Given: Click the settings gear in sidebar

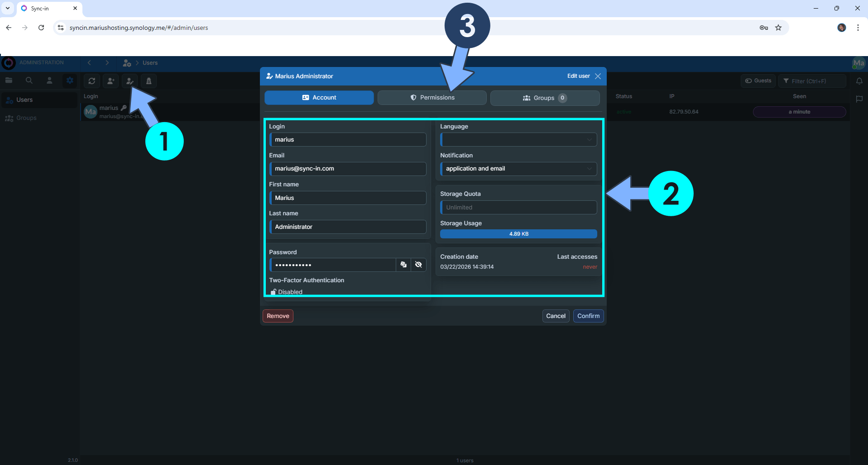Looking at the screenshot, I should point(70,80).
